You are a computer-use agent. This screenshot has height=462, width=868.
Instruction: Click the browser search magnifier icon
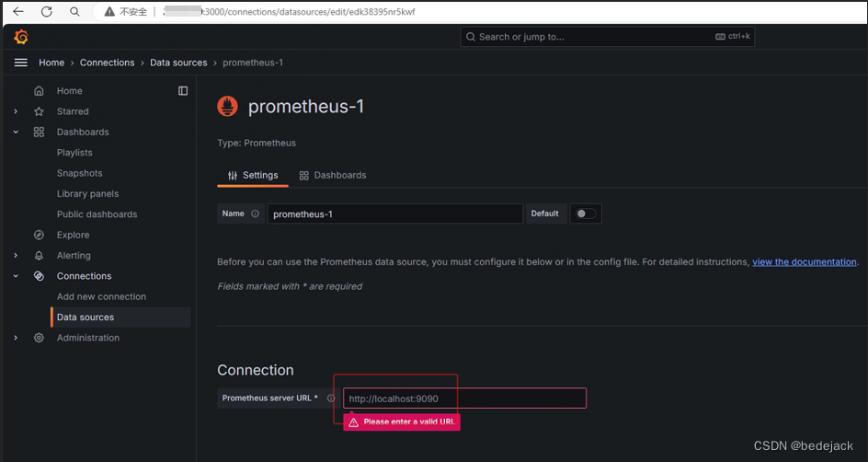point(74,12)
